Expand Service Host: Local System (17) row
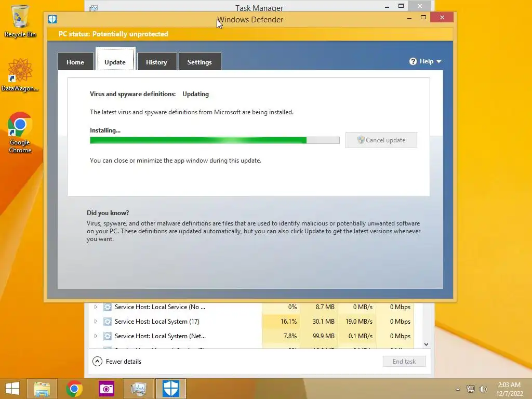 [x=96, y=322]
